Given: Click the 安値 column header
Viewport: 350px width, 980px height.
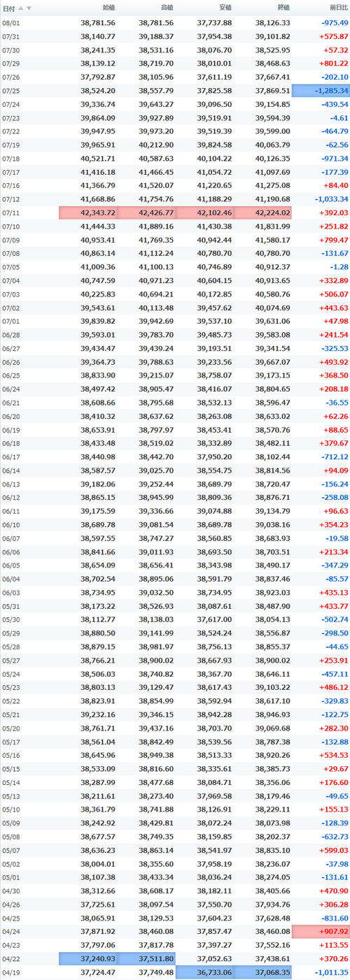Looking at the screenshot, I should coord(225,8).
